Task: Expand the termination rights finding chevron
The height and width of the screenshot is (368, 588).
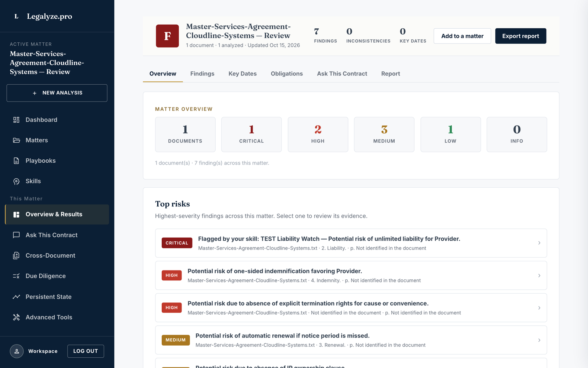Action: coord(539,308)
